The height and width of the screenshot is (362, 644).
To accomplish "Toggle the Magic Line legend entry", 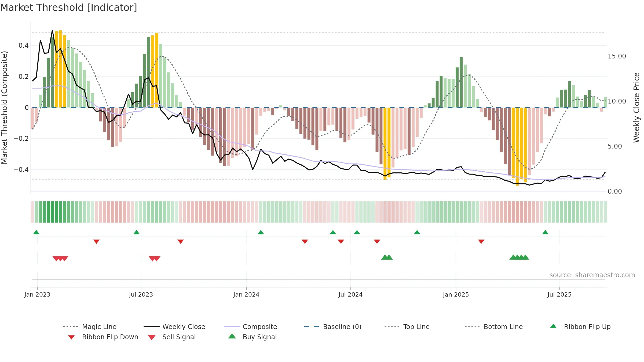I will pos(90,327).
